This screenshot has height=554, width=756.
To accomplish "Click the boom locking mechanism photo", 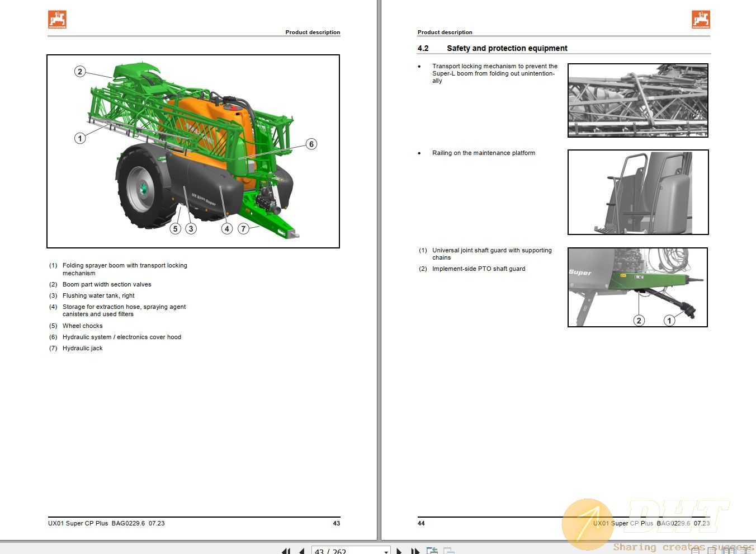I will click(x=638, y=100).
